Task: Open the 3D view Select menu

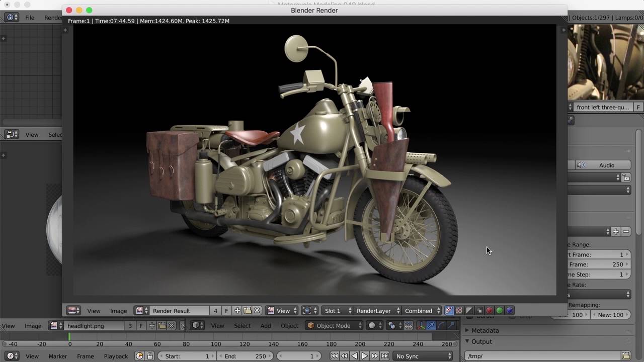Action: 242,326
